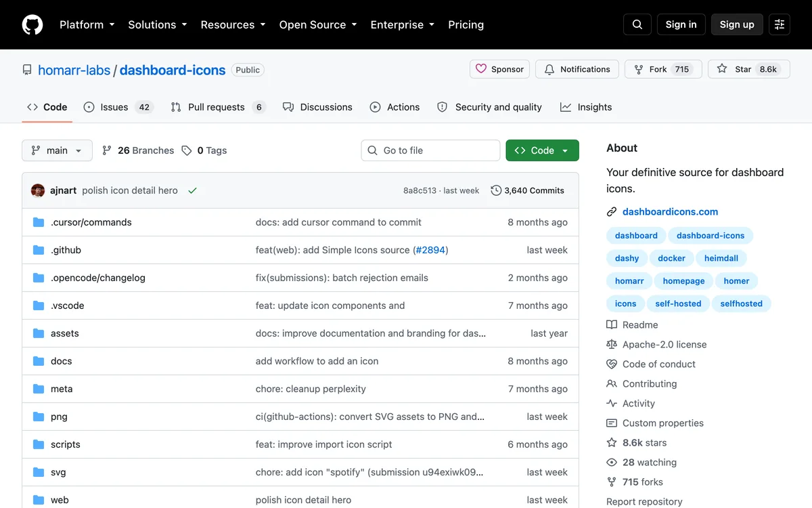Open the scripts folder name
Image resolution: width=812 pixels, height=508 pixels.
(x=66, y=444)
